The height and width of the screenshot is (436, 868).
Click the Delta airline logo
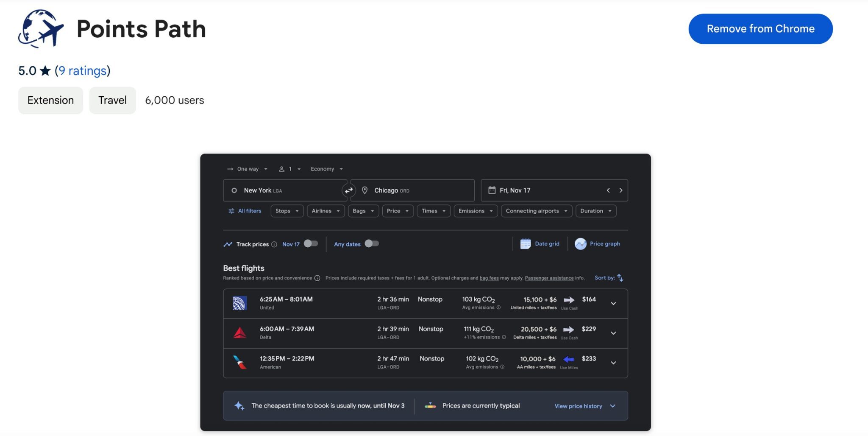(x=239, y=333)
